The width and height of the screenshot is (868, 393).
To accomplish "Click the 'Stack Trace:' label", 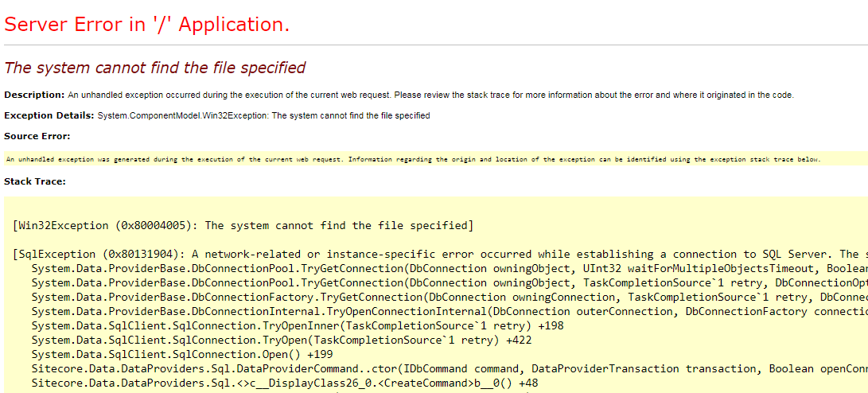I will [x=35, y=181].
